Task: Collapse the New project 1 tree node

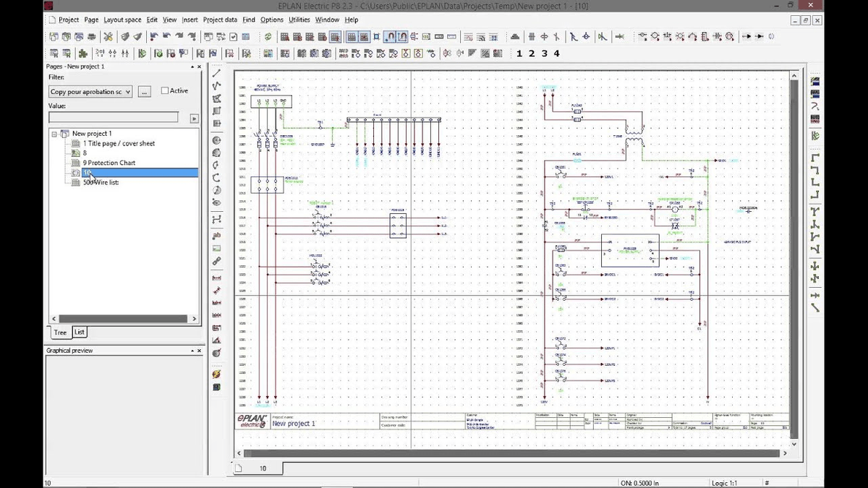Action: 55,133
